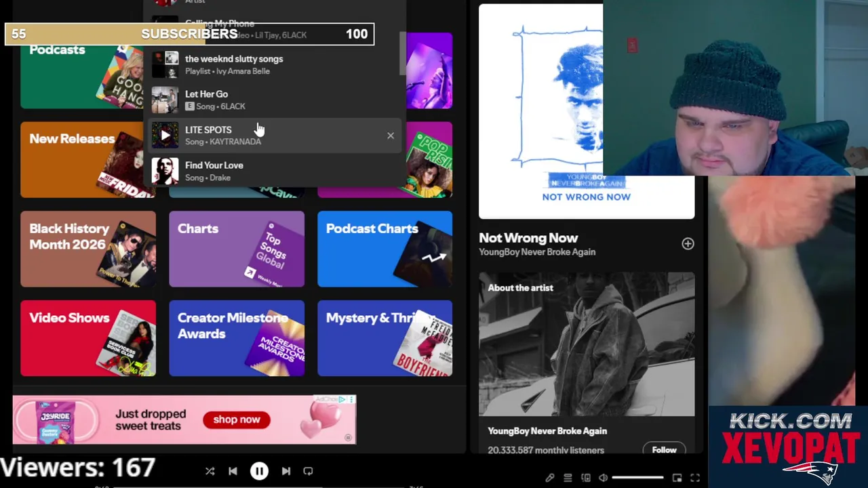Remove LITE SPOTS from recent searches
Image resolution: width=868 pixels, height=488 pixels.
point(391,136)
